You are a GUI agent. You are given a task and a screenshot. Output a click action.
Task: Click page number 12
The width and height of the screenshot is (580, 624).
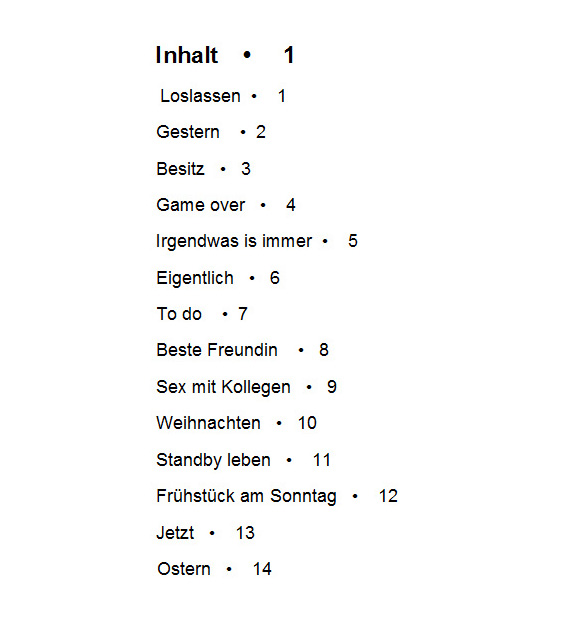[x=388, y=496]
